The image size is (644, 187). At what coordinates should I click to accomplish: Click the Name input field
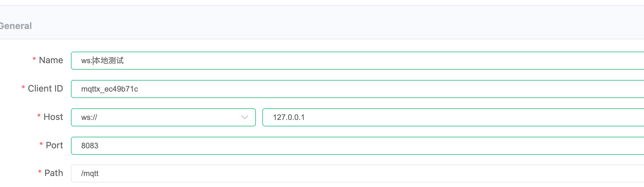point(357,61)
